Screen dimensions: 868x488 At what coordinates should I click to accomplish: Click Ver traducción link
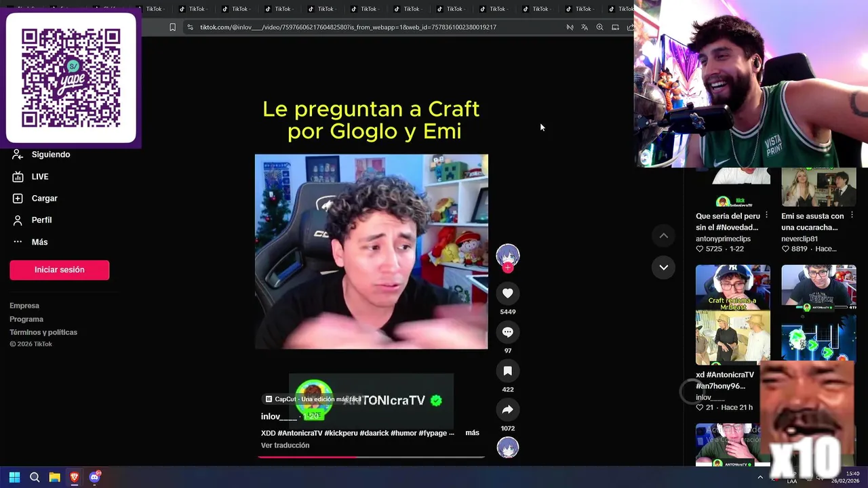tap(285, 445)
